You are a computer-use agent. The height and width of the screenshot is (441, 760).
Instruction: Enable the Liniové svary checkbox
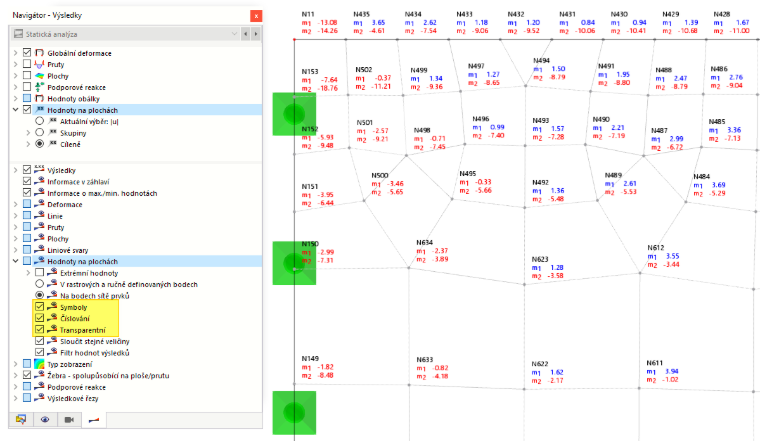coord(27,250)
